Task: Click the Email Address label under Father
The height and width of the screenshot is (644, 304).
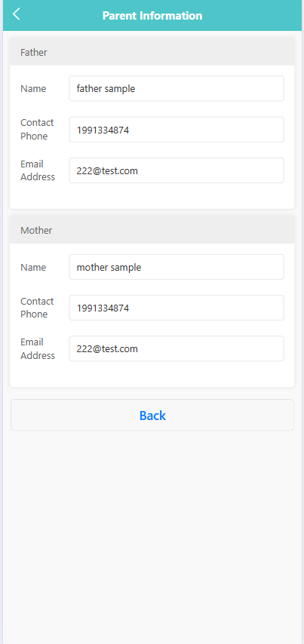Action: [x=38, y=170]
